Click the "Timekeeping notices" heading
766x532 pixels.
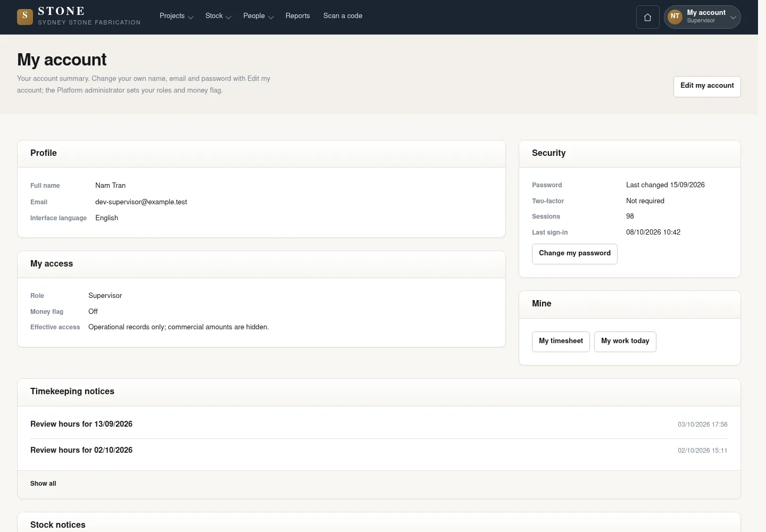coord(72,392)
